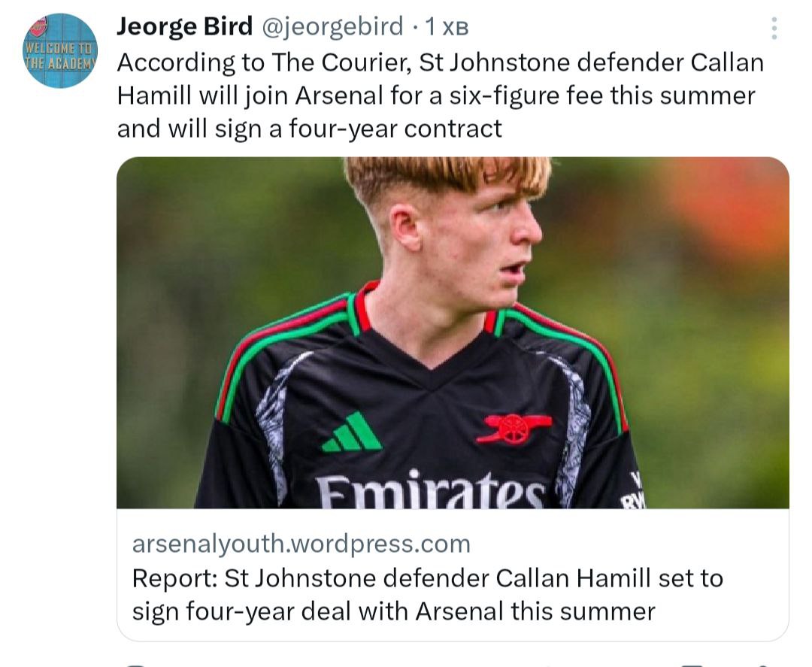This screenshot has height=667, width=812.
Task: Open the arsenalyouth.wordpress.com domain link
Action: click(x=301, y=543)
